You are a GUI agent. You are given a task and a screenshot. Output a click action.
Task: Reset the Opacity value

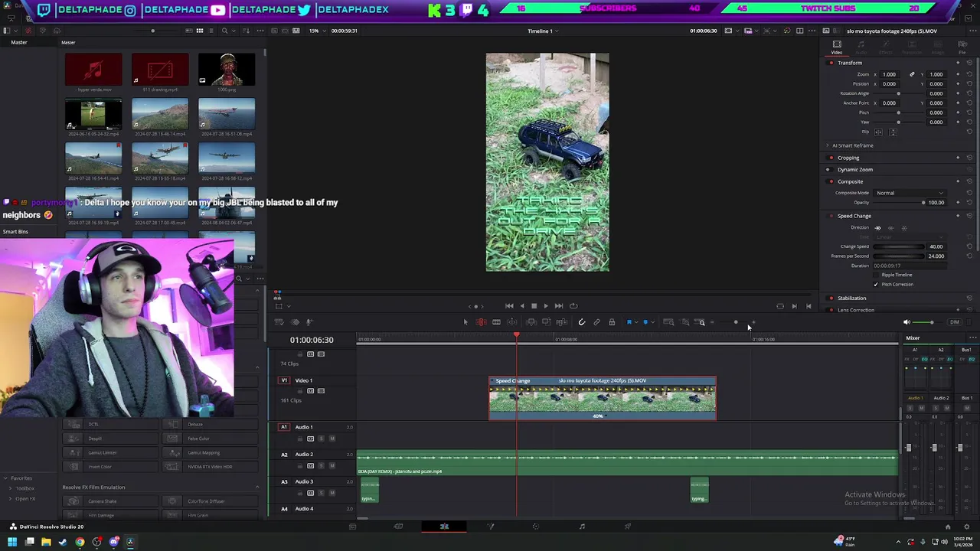tap(969, 203)
